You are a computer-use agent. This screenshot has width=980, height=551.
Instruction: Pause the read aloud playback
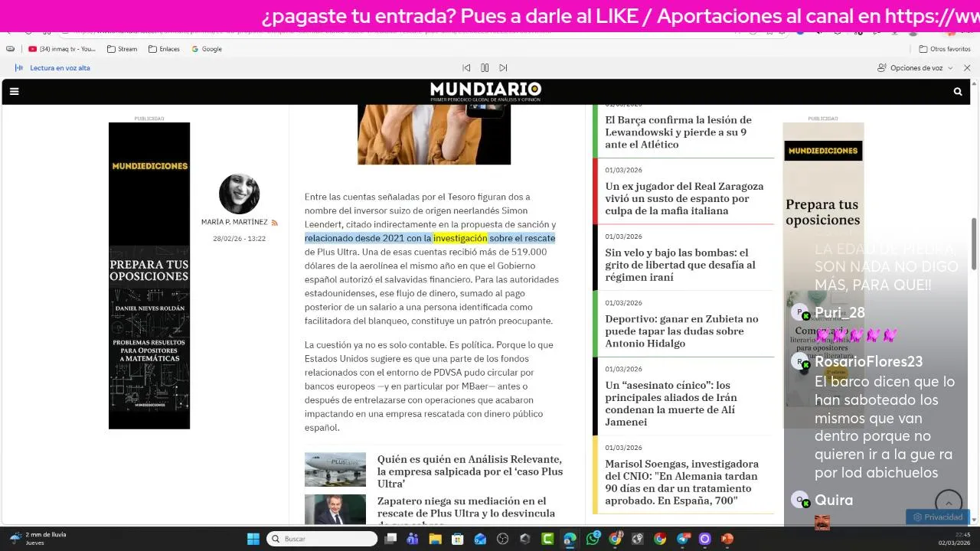coord(485,68)
